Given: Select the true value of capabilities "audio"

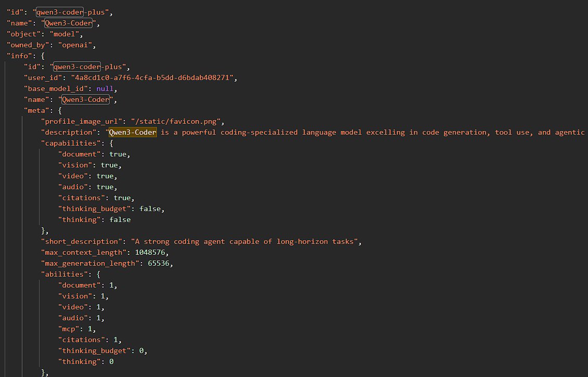Looking at the screenshot, I should tap(105, 187).
